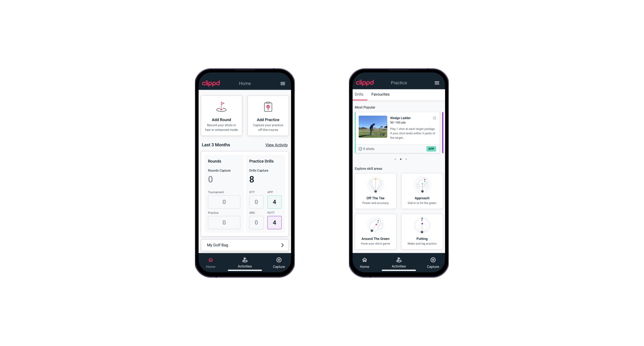Tap the Add Round icon
This screenshot has width=644, height=346.
(221, 107)
